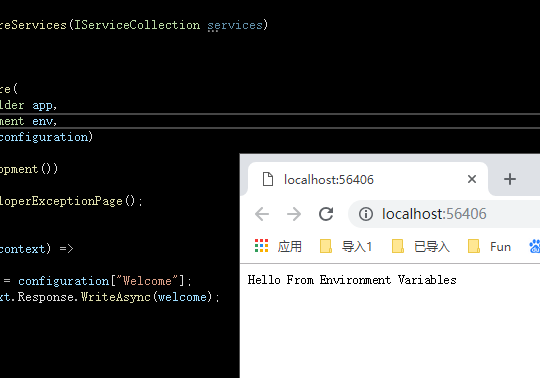Click Hello From Environment Variables text
Screen dimensions: 540x378
[352, 280]
